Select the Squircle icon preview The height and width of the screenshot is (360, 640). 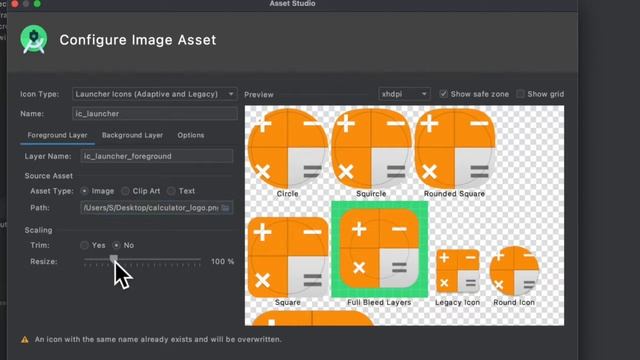(371, 149)
